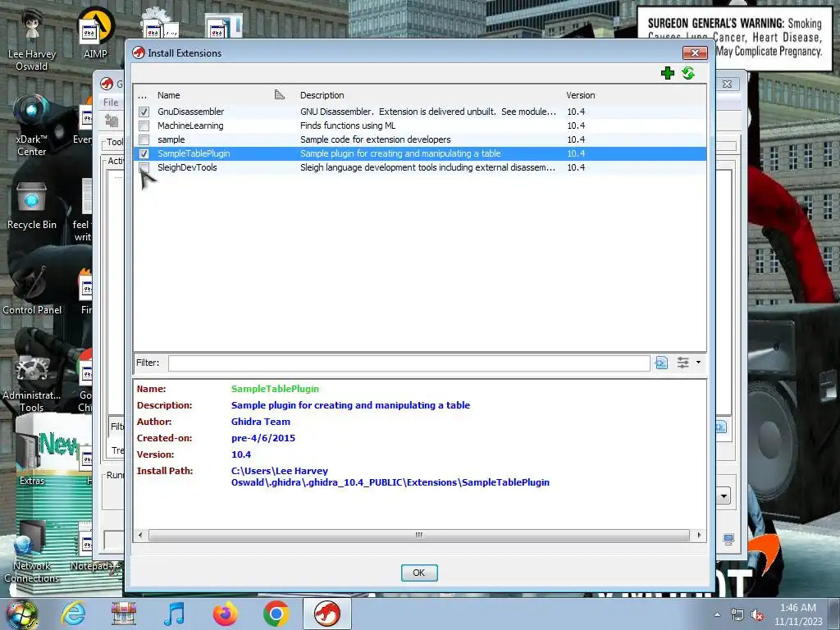The width and height of the screenshot is (840, 630).
Task: Click the green plus add extension icon
Action: (x=668, y=73)
